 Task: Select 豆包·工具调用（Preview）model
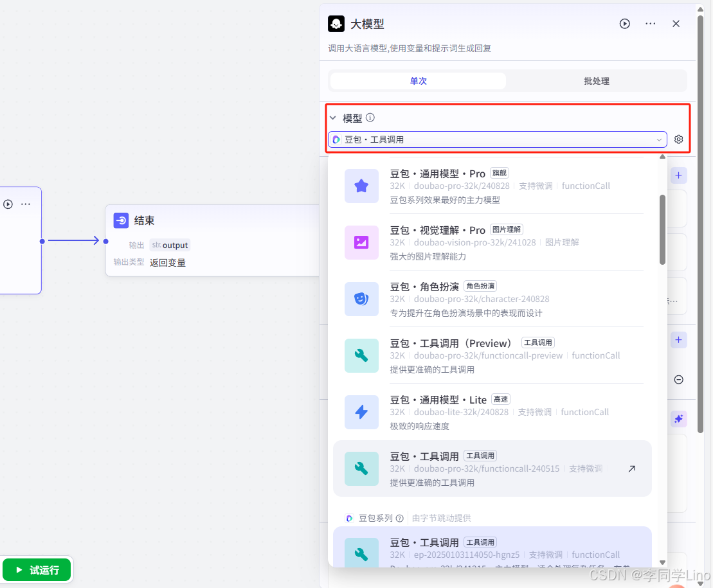[x=493, y=355]
